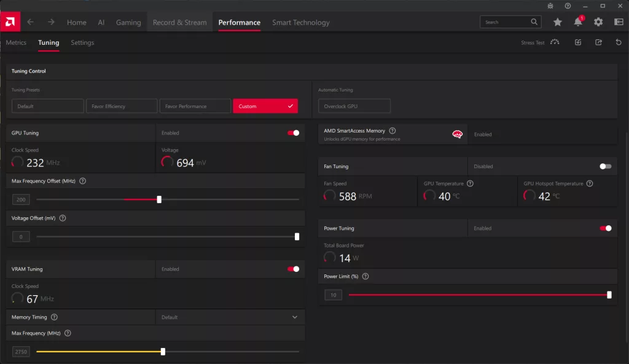Click the search magnifier icon

point(534,21)
